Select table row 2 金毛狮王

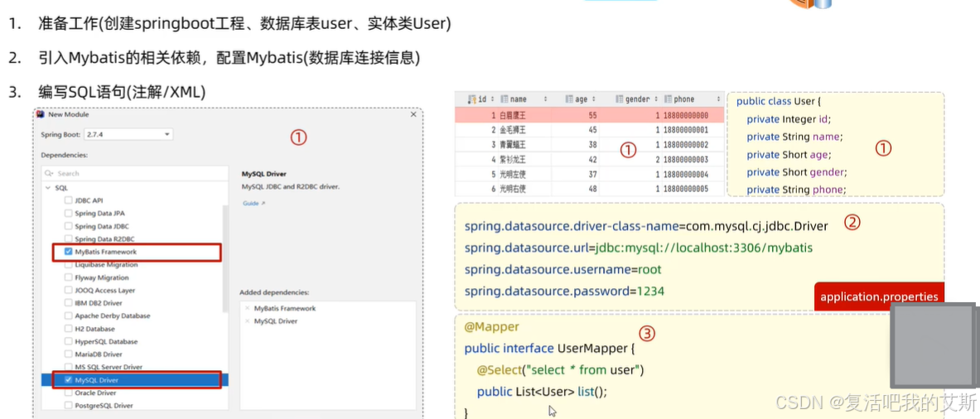click(x=590, y=130)
